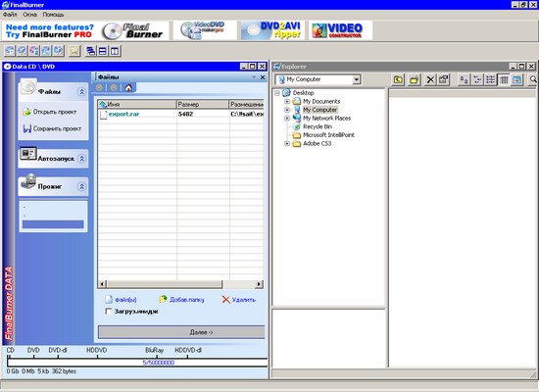Screen dimensions: 539x392
Task: Switch Explorer to small icons view
Action: [x=477, y=79]
